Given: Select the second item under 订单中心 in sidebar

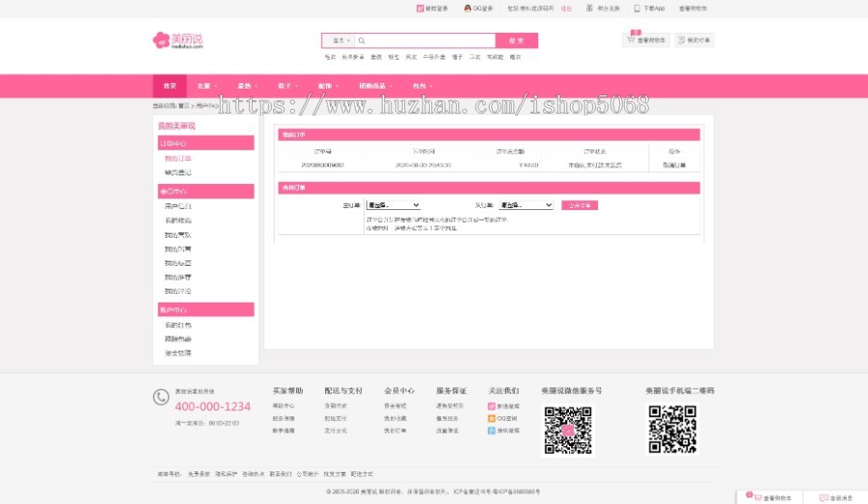Looking at the screenshot, I should (x=177, y=172).
